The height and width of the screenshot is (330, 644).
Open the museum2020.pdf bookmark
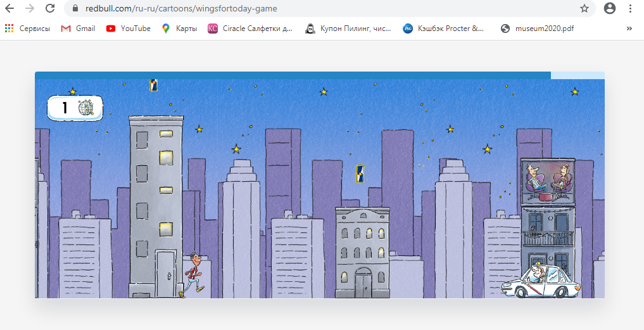(537, 29)
